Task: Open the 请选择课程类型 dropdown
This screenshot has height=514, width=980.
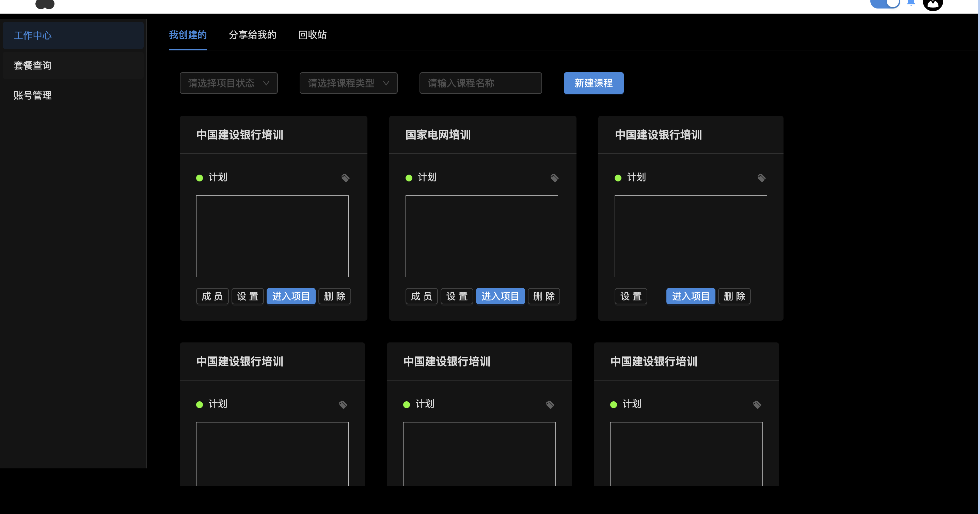Action: pyautogui.click(x=348, y=83)
